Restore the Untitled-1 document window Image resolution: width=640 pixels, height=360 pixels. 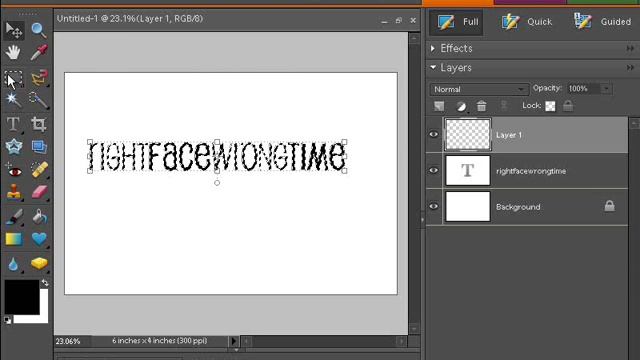[399, 20]
